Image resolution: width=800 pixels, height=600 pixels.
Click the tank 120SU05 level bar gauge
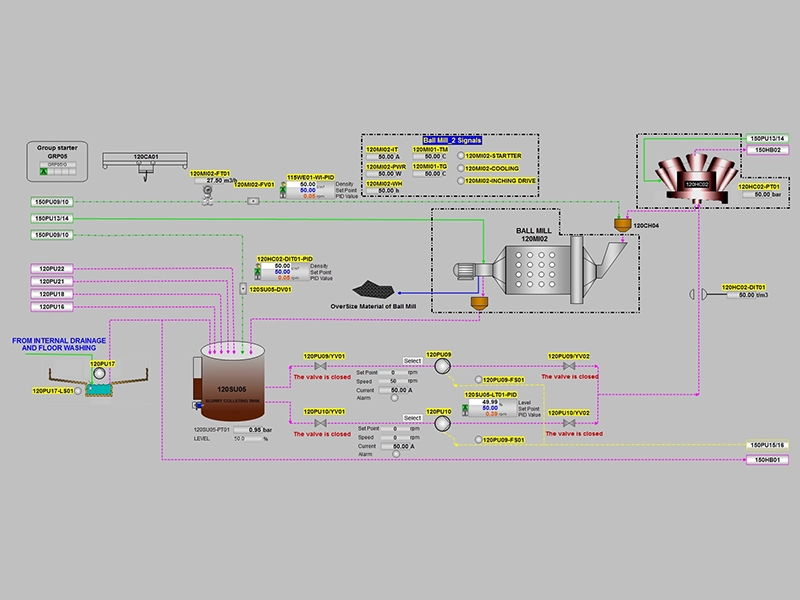tap(197, 379)
